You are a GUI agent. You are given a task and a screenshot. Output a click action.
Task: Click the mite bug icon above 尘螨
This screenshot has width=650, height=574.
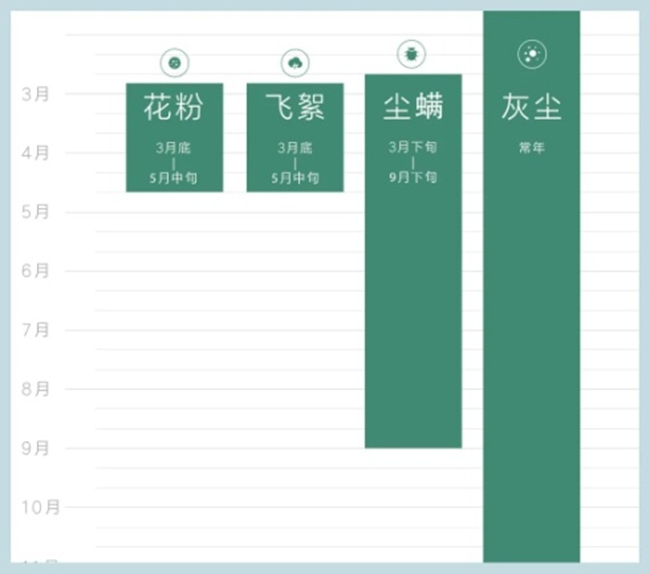click(x=411, y=54)
